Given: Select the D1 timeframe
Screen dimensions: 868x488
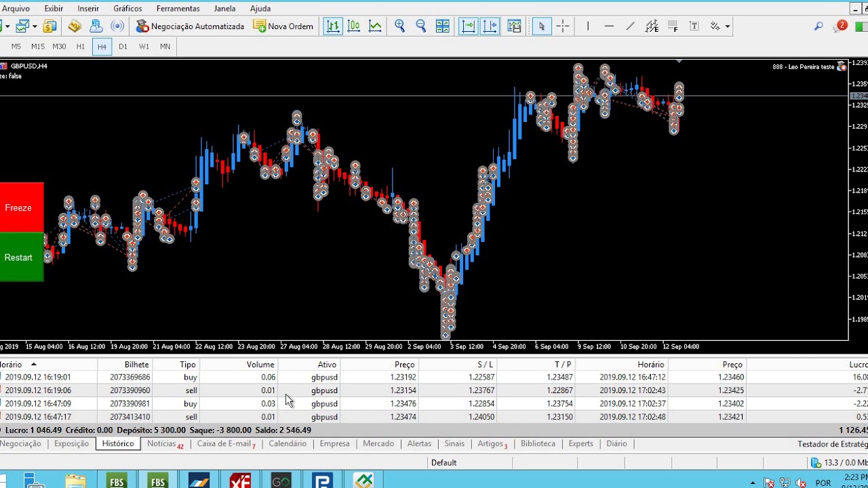Looking at the screenshot, I should pos(123,47).
